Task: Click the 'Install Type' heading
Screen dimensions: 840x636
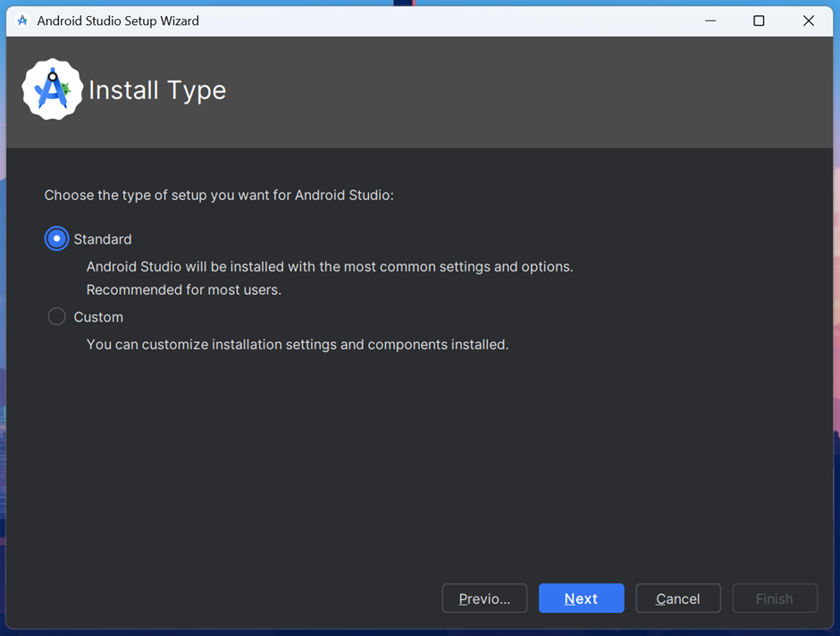Action: tap(157, 90)
